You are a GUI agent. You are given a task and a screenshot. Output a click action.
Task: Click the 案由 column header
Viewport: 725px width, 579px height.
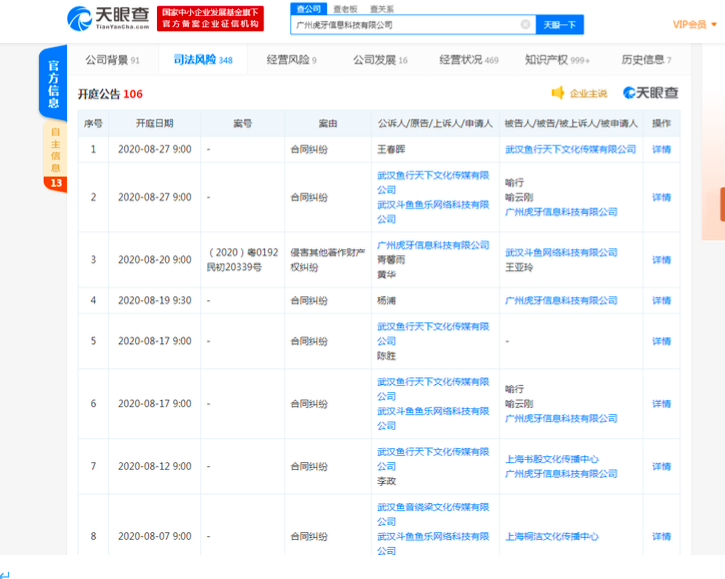pyautogui.click(x=328, y=123)
